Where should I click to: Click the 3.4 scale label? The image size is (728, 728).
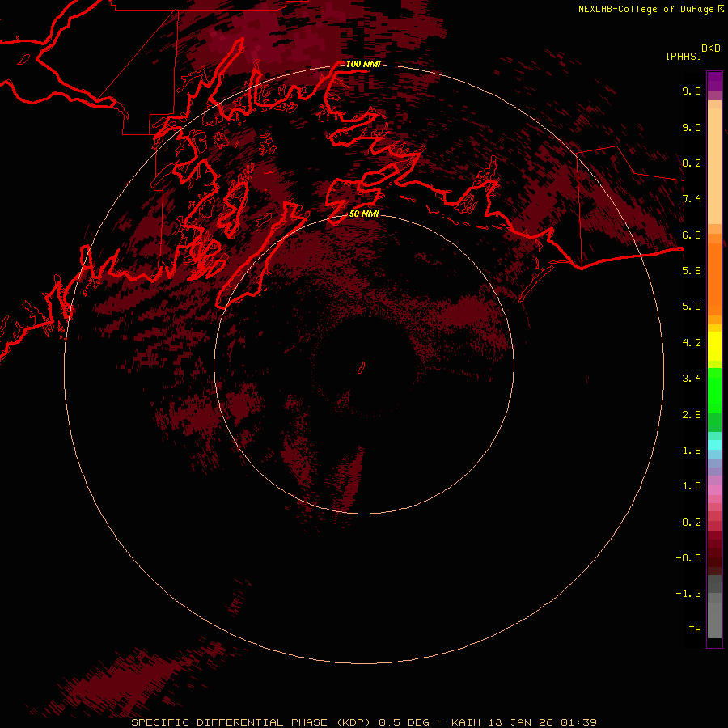692,379
